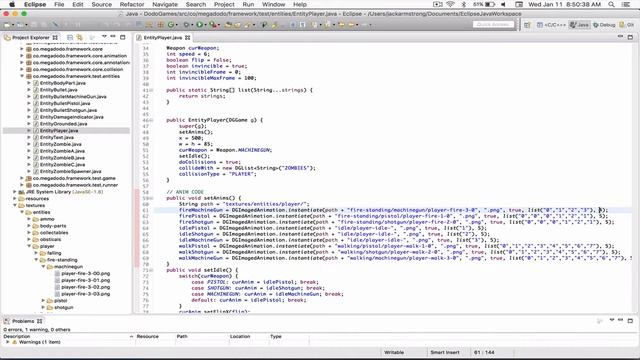Open the Source menu
This screenshot has height=360, width=640.
(101, 4)
